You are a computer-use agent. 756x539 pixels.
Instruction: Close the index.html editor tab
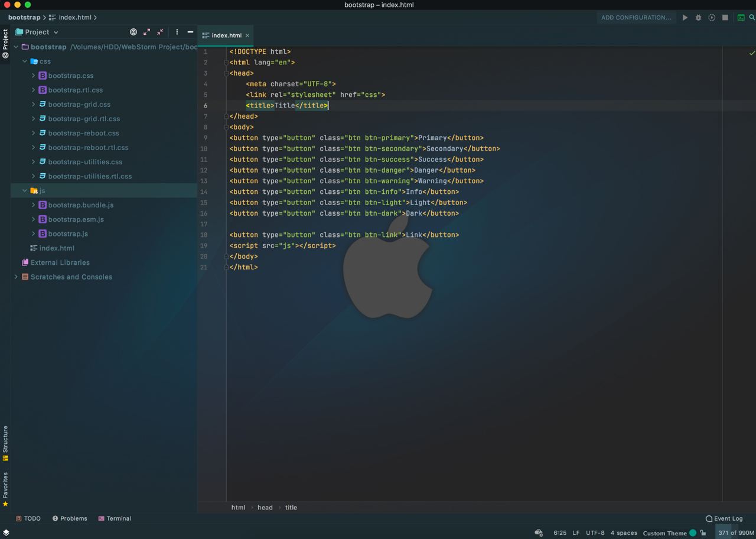[247, 35]
